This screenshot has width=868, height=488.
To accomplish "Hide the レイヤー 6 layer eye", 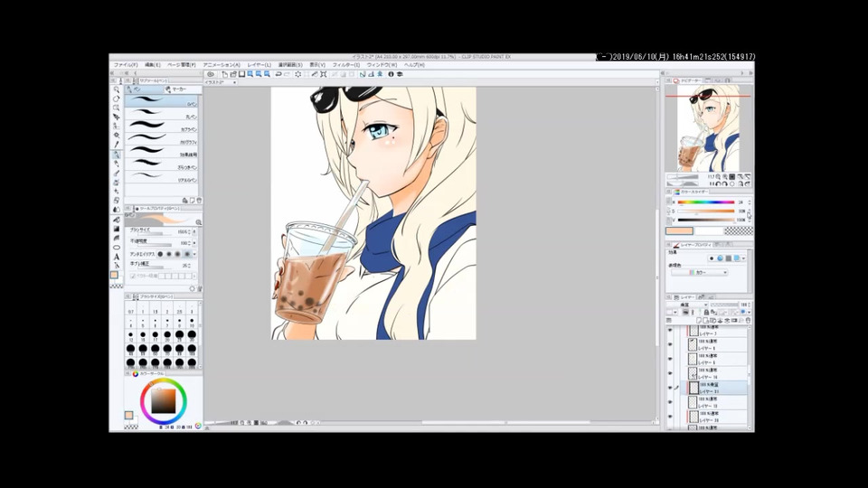I will [x=670, y=359].
